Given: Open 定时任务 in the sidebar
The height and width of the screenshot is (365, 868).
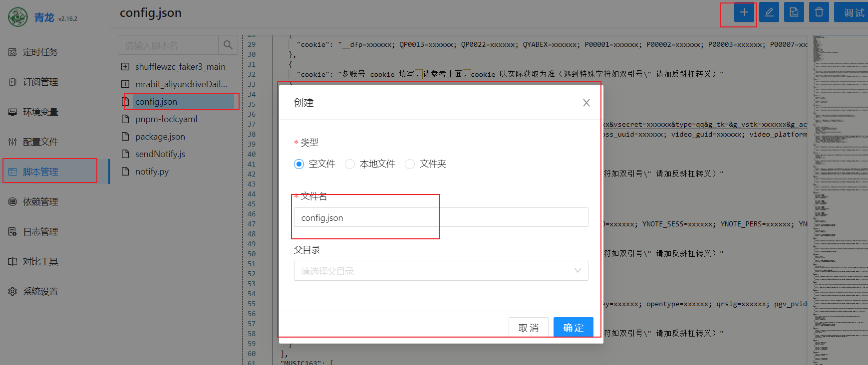Looking at the screenshot, I should coord(55,52).
